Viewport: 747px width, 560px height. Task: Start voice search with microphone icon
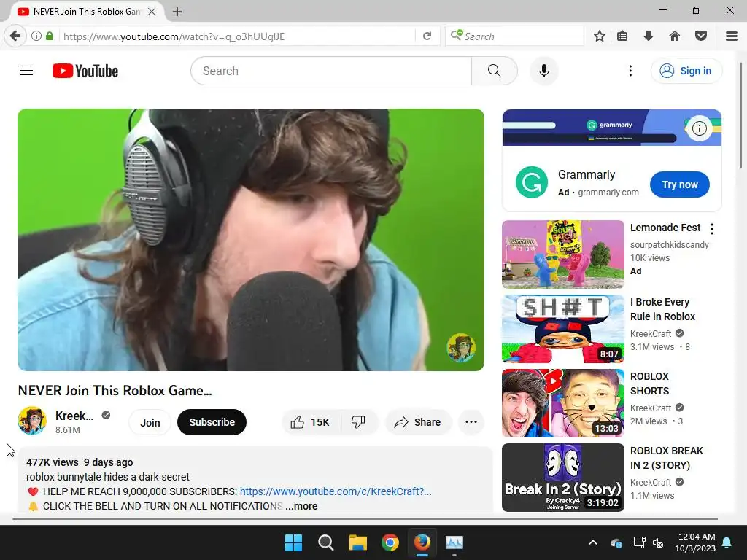tap(543, 71)
